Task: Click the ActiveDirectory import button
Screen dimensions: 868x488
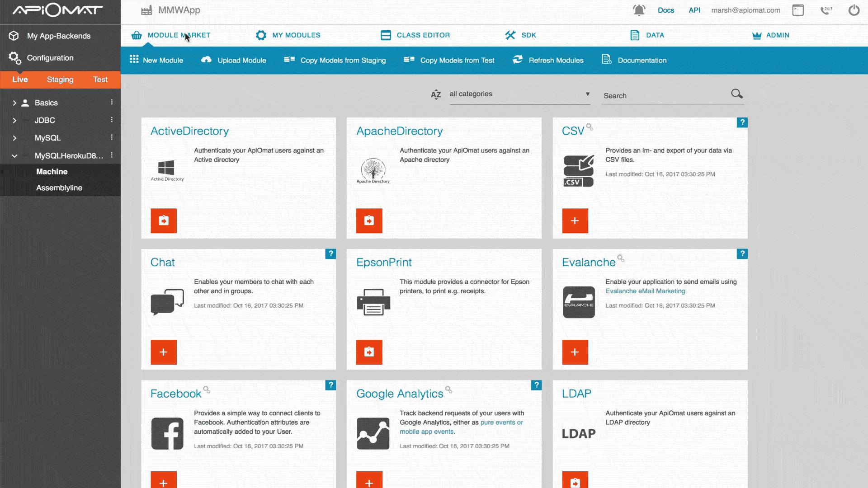Action: coord(164,221)
